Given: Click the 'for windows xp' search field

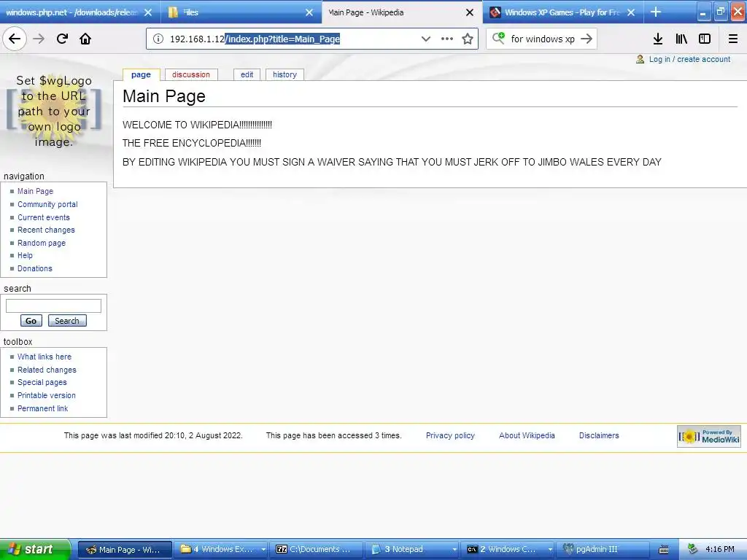Looking at the screenshot, I should click(x=543, y=39).
